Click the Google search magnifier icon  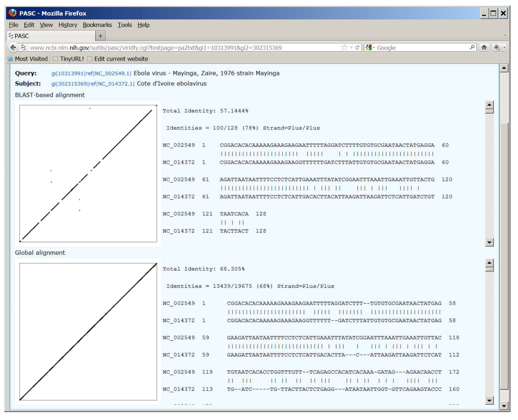(472, 48)
